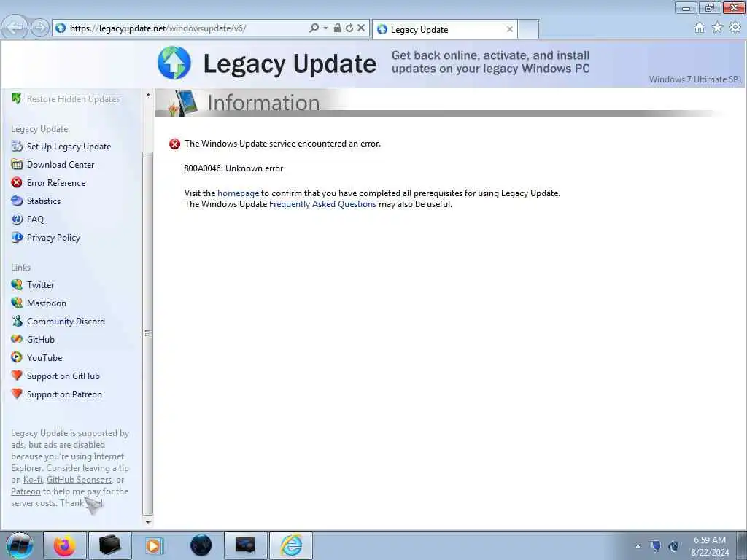The image size is (747, 560).
Task: Click the sidebar scrollbar thumb
Action: [147, 332]
